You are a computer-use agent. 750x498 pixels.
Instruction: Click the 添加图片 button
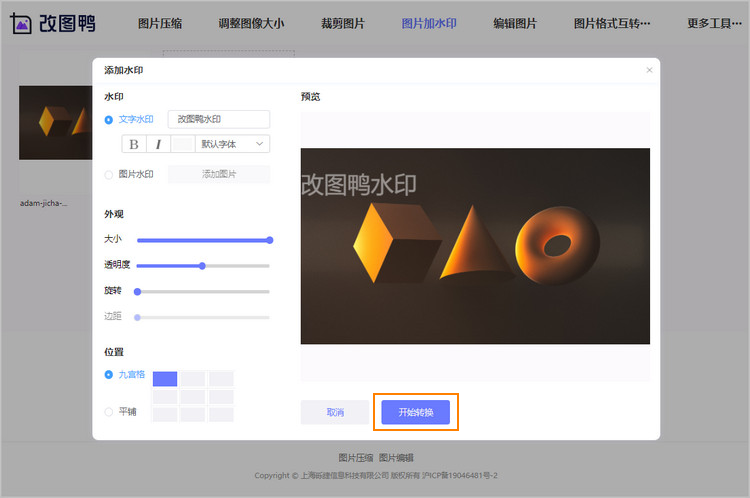click(x=219, y=174)
